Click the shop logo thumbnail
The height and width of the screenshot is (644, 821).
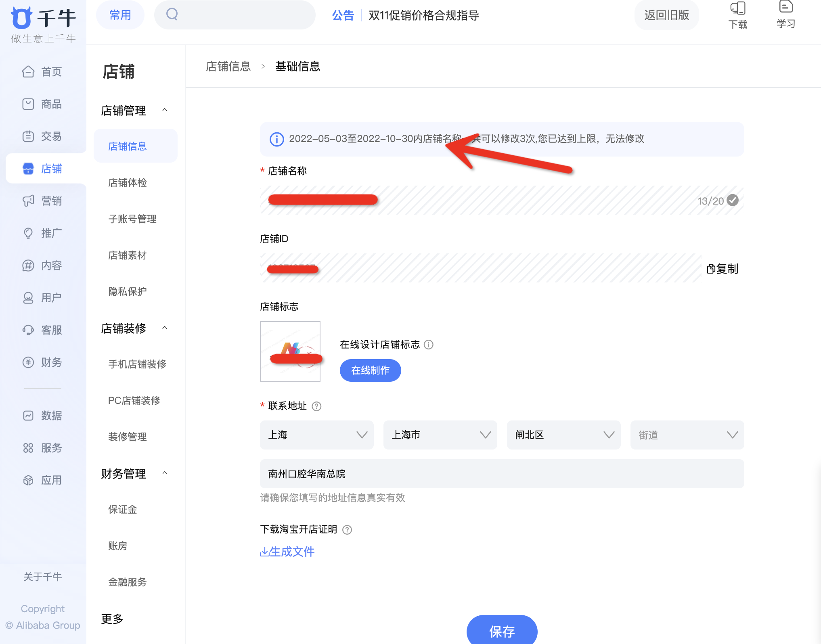(x=290, y=351)
